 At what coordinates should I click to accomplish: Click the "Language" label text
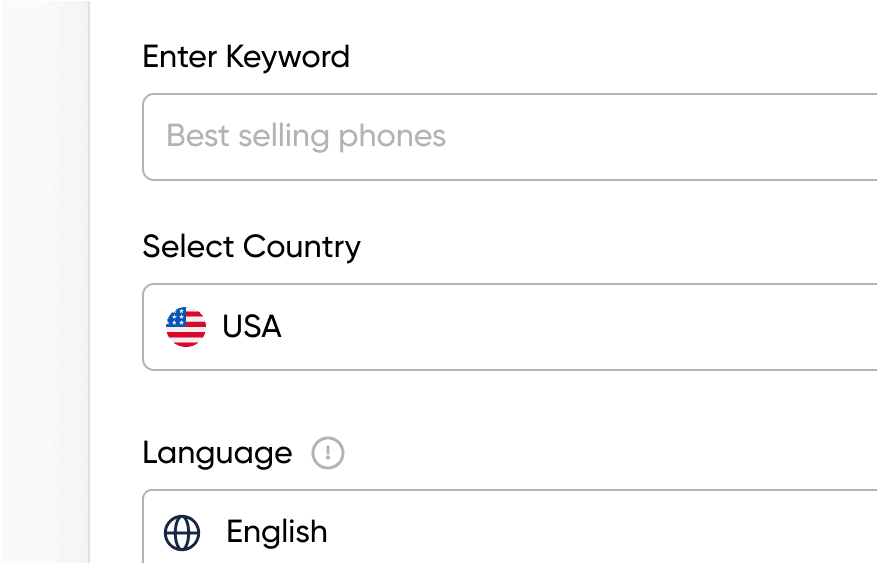(217, 453)
